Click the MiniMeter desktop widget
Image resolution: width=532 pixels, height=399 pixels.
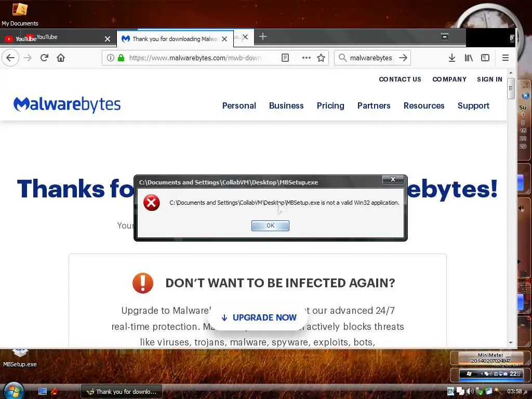point(490,358)
